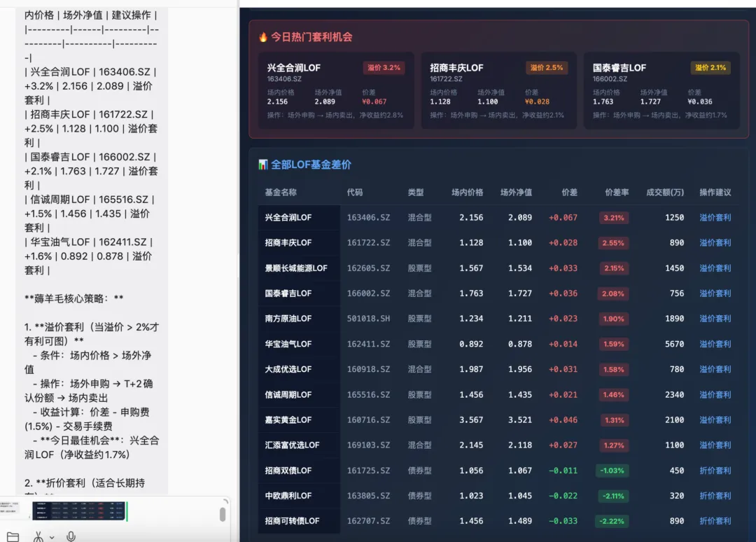Click the green -2.22% badge for 招商可转债LOF

(612, 521)
